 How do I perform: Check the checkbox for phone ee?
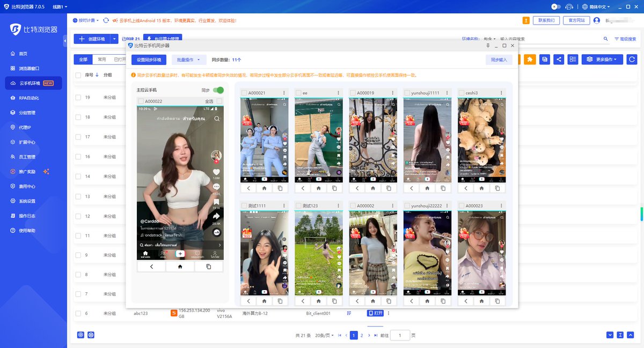[x=298, y=93]
